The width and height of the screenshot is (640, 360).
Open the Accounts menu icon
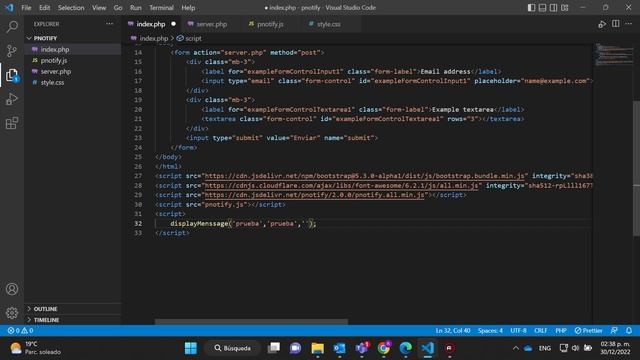(12, 289)
